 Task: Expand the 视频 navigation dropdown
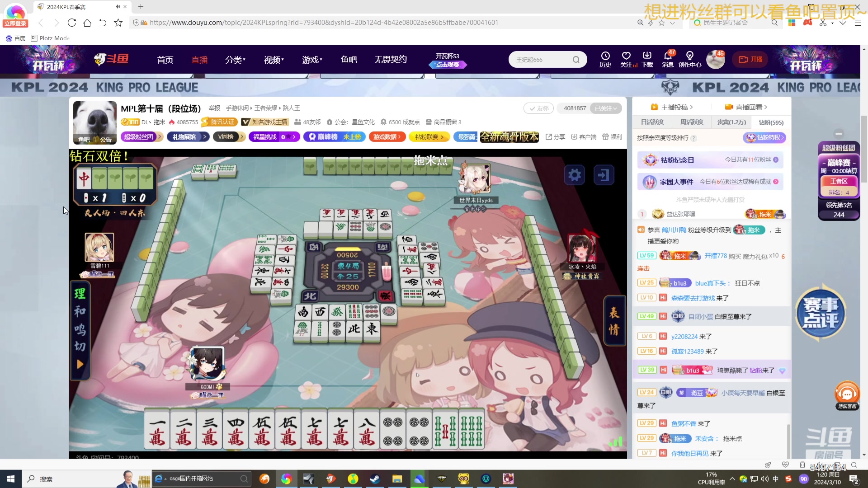click(274, 60)
